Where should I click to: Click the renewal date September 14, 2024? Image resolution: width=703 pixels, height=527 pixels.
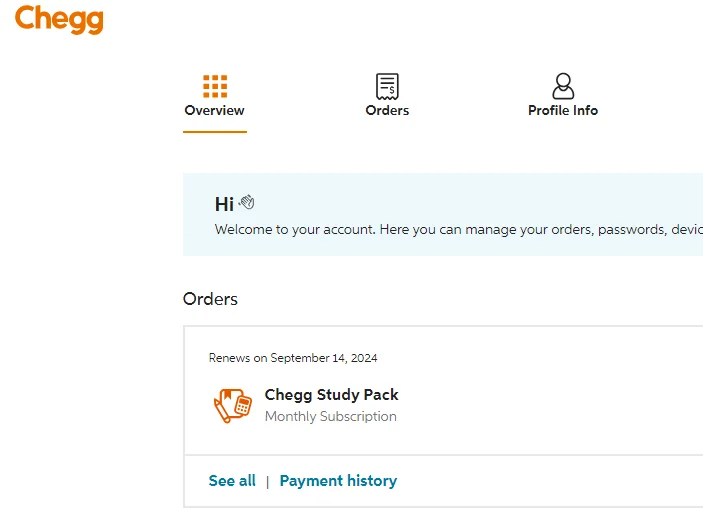point(324,358)
